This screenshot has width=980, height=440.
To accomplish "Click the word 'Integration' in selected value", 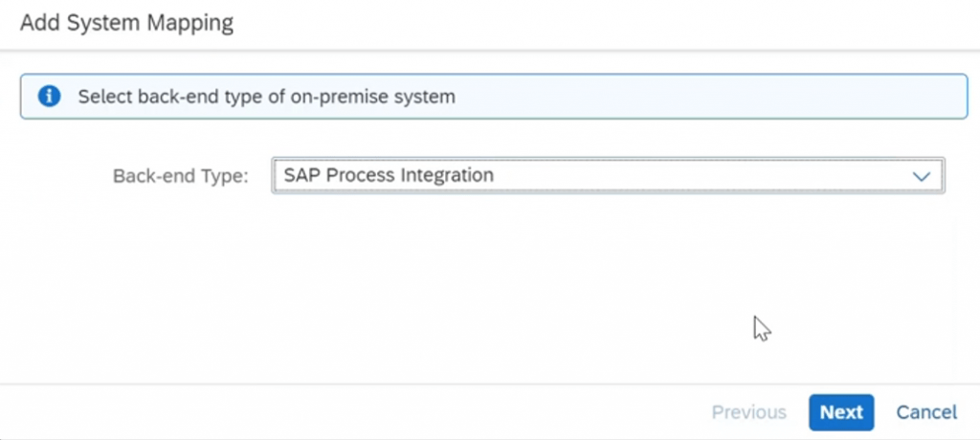I will pos(446,175).
